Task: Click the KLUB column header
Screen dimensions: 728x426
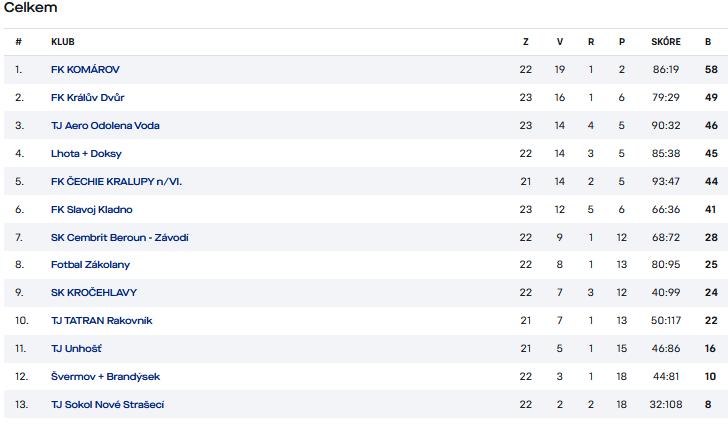Action: click(63, 42)
